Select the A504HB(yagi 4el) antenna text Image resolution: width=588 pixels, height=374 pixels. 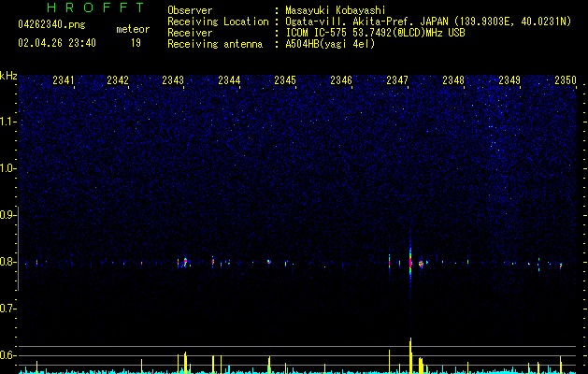tap(330, 44)
